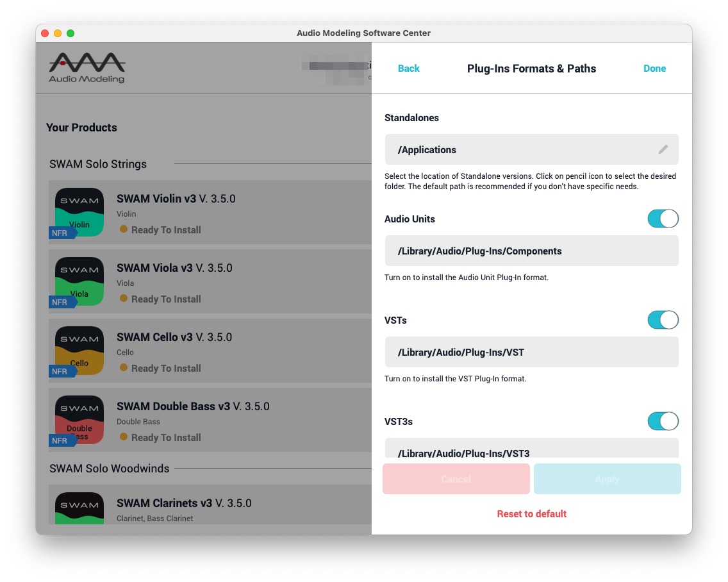Viewport: 728px width, 582px height.
Task: Click the orange status dot for SWAM Double Bass
Action: coord(124,436)
